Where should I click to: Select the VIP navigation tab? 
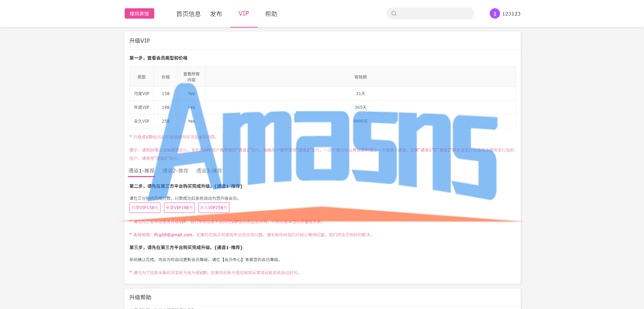[x=243, y=13]
